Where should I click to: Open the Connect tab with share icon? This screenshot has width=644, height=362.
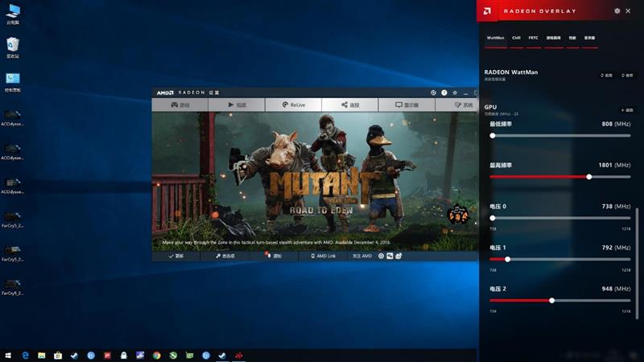click(350, 105)
